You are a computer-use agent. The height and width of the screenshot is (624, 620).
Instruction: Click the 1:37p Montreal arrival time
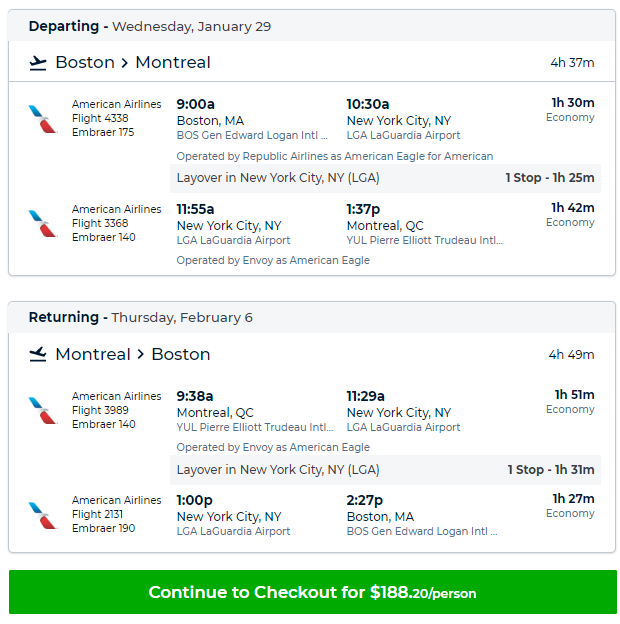coord(363,209)
